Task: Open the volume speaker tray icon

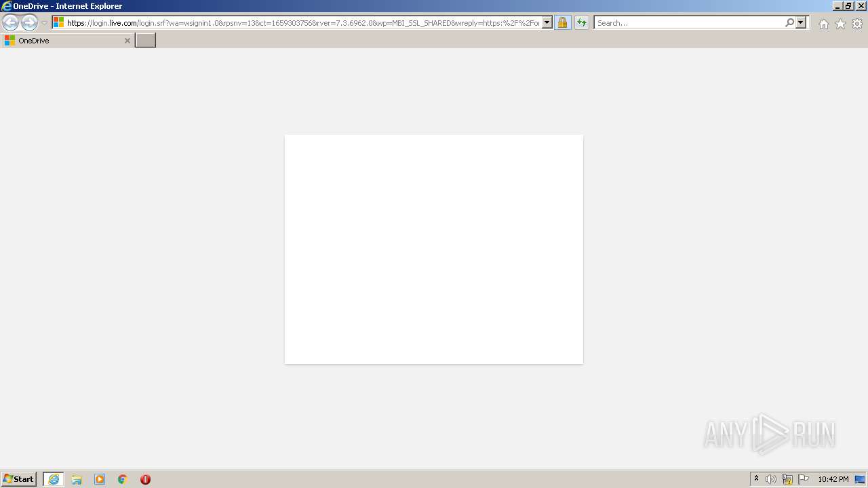Action: pos(771,479)
